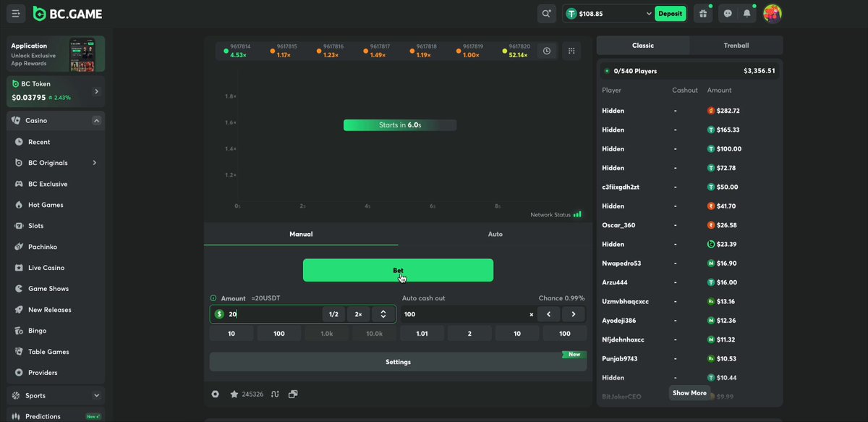Click the star favorite icon beside 245326
Image resolution: width=868 pixels, height=422 pixels.
pos(234,394)
